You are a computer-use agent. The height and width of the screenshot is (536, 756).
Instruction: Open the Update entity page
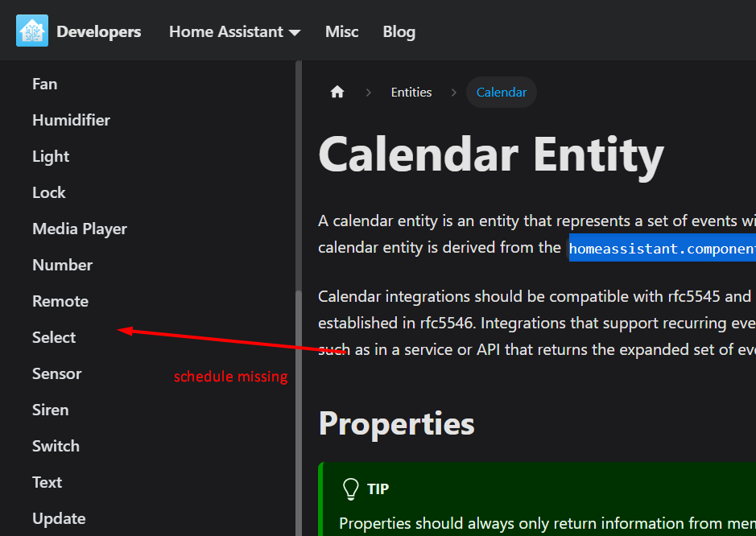(59, 518)
